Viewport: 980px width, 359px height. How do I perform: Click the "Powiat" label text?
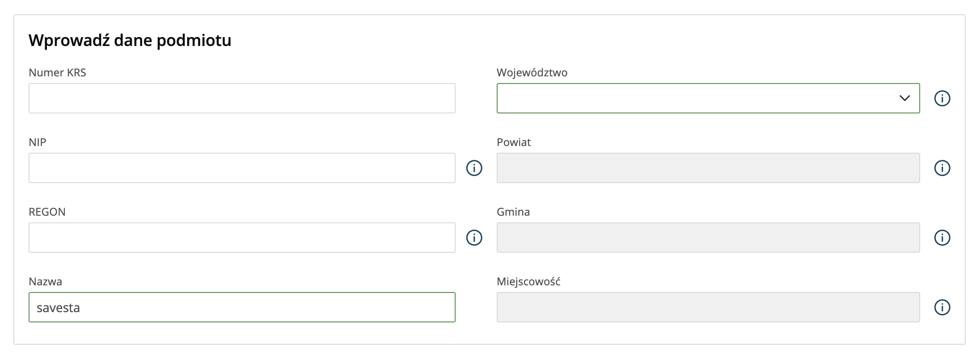coord(513,142)
